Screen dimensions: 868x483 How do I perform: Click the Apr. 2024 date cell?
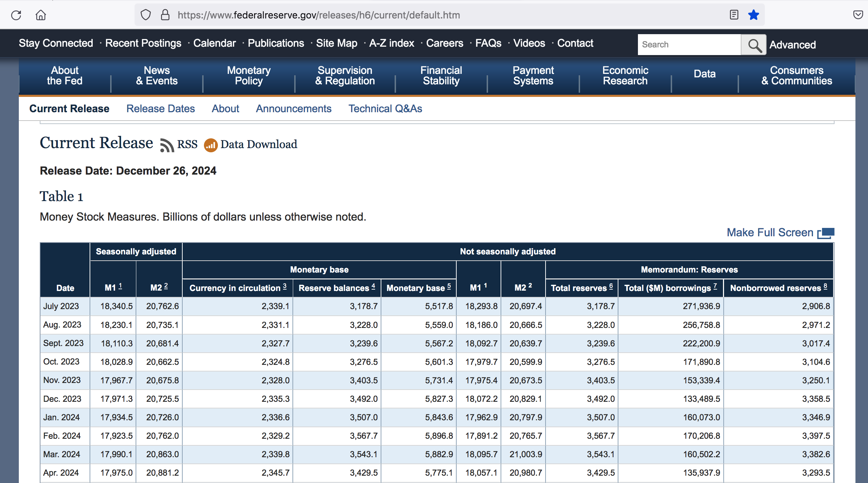(x=65, y=473)
